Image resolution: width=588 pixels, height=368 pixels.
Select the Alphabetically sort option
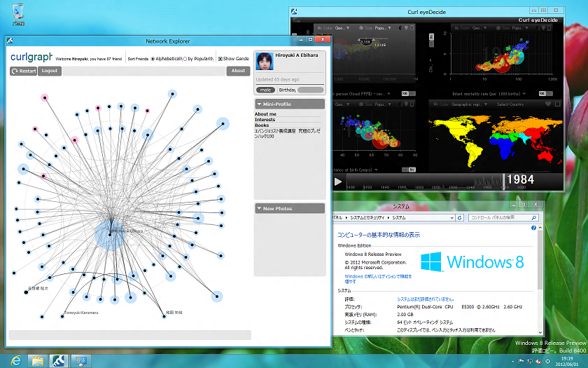coord(153,59)
